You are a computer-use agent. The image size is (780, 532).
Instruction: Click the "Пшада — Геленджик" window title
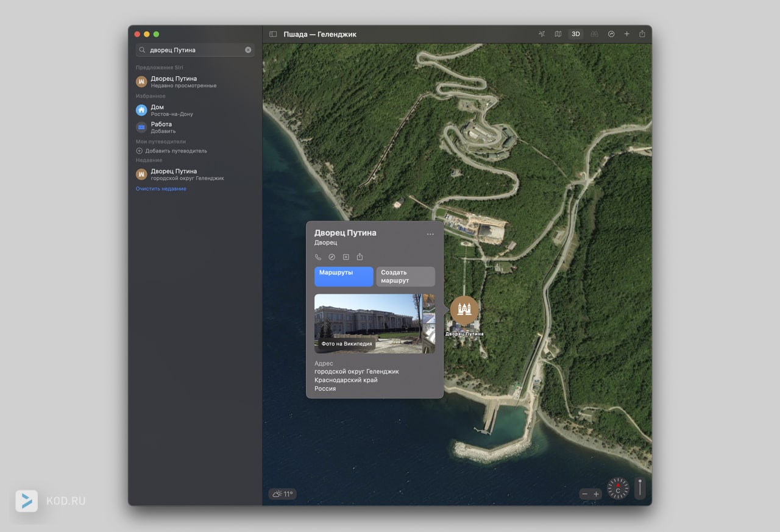pyautogui.click(x=320, y=34)
